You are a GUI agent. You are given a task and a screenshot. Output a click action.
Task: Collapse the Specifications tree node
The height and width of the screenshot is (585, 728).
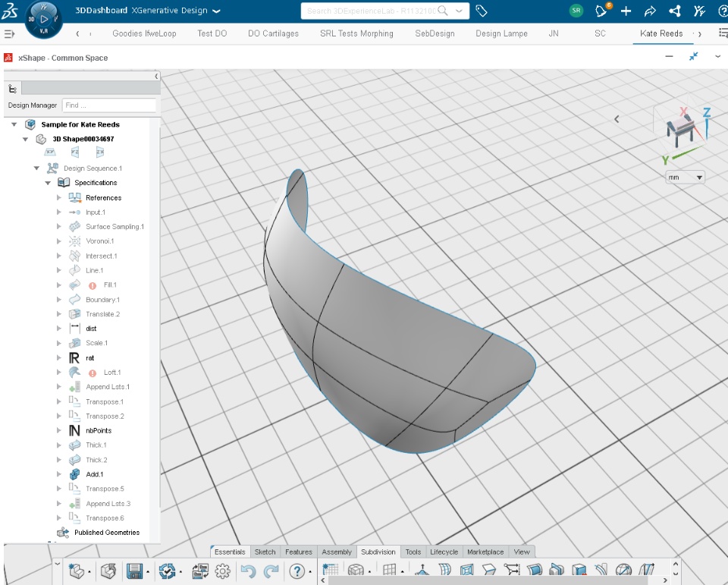click(48, 183)
